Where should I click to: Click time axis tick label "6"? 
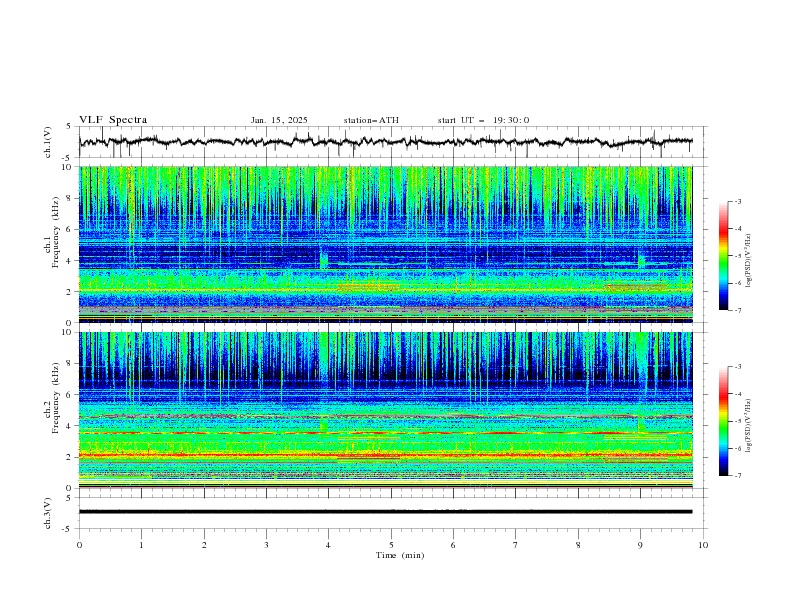pos(453,545)
